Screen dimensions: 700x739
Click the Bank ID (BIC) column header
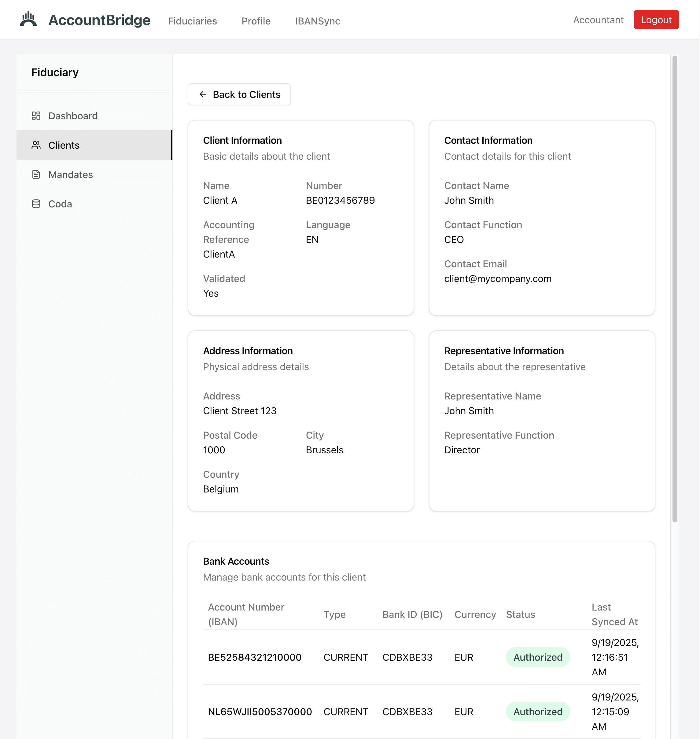(412, 614)
